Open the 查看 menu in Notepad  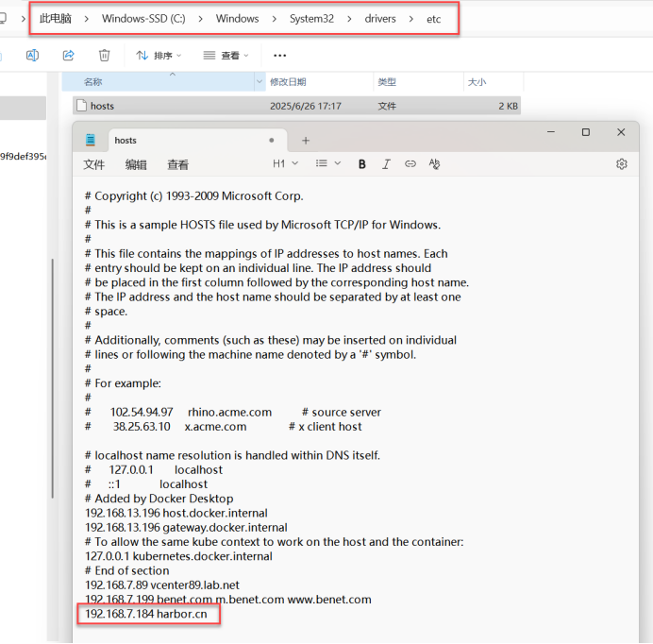(177, 164)
